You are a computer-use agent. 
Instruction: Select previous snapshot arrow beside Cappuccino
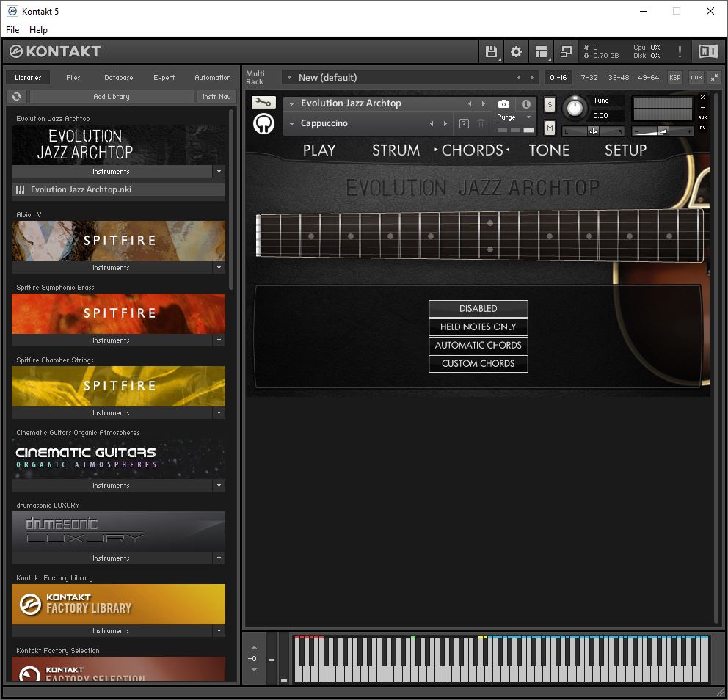click(x=432, y=123)
